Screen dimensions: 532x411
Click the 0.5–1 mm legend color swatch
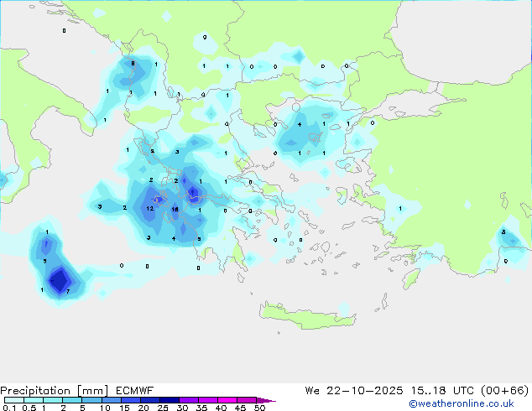click(x=34, y=400)
